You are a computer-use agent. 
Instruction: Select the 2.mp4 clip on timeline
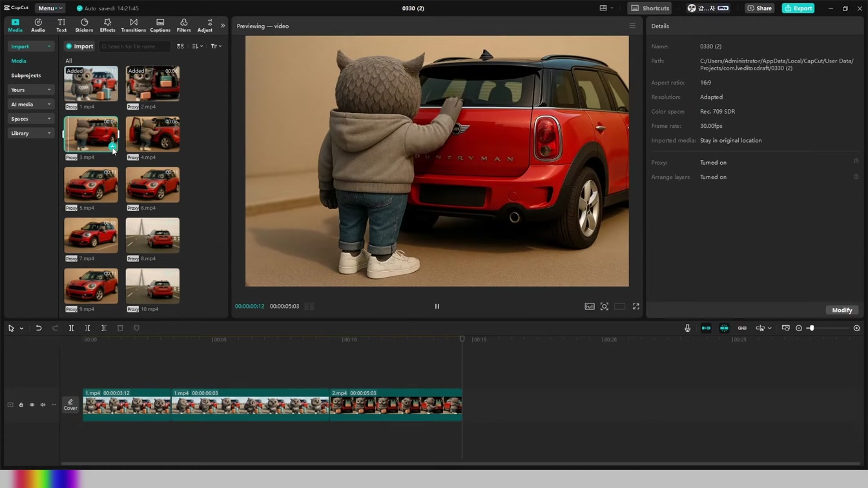[396, 405]
